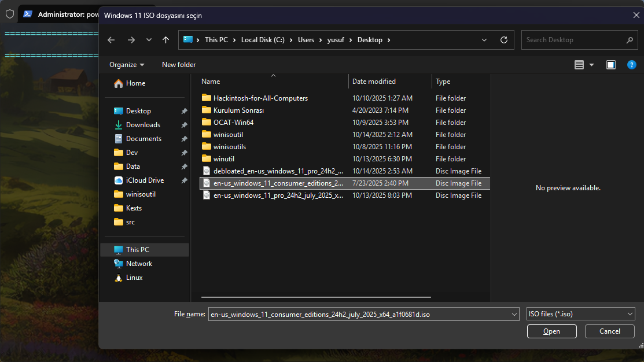
Task: Click yusuf in address breadcrumb
Action: click(x=336, y=40)
